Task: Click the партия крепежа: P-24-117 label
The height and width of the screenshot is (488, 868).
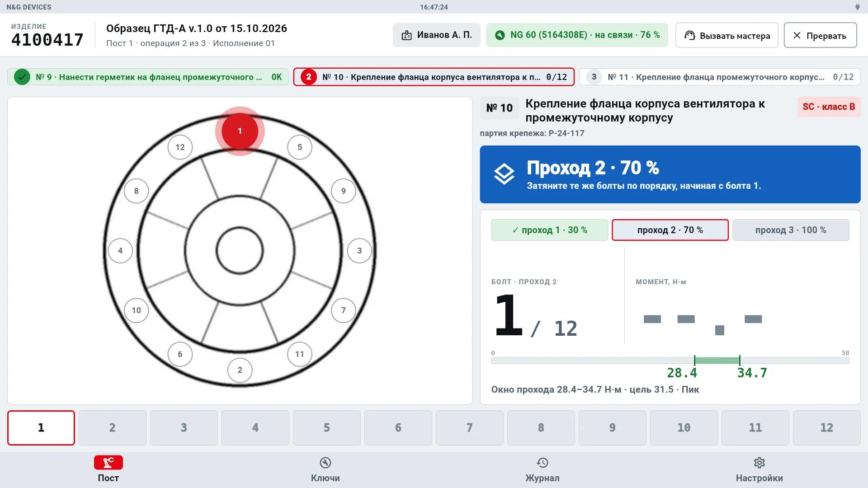Action: pyautogui.click(x=532, y=133)
